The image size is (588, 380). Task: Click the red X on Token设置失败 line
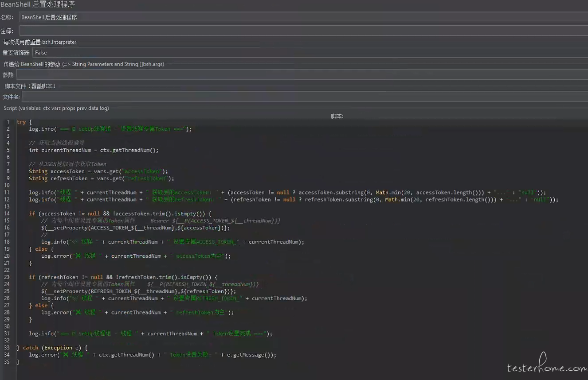pyautogui.click(x=66, y=355)
